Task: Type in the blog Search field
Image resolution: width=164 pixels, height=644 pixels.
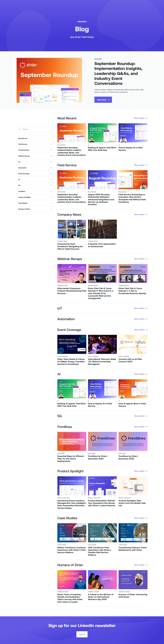Action: (37, 129)
